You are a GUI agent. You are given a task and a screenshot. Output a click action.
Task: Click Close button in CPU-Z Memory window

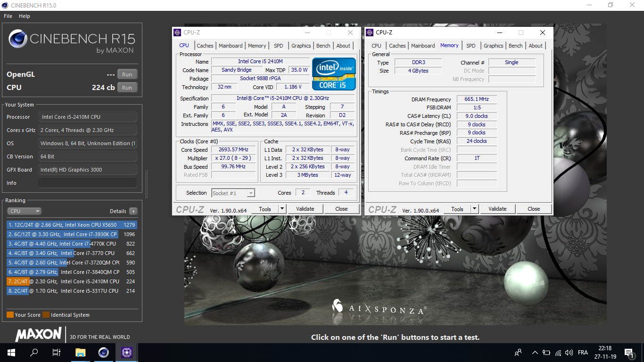pyautogui.click(x=534, y=209)
